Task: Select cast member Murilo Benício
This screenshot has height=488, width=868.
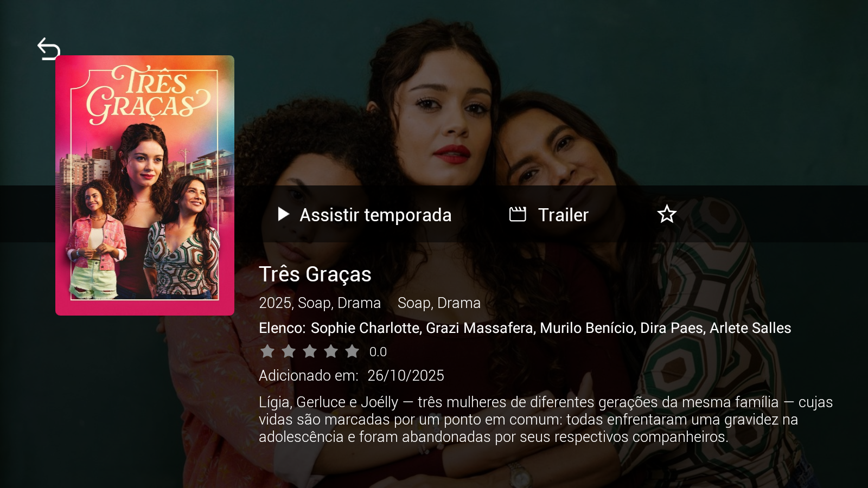Action: click(587, 328)
